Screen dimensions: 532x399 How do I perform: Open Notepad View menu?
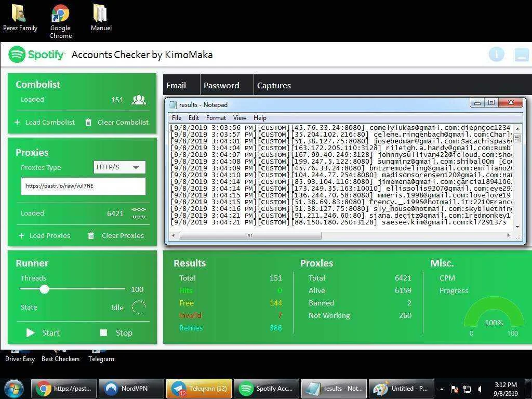point(240,118)
